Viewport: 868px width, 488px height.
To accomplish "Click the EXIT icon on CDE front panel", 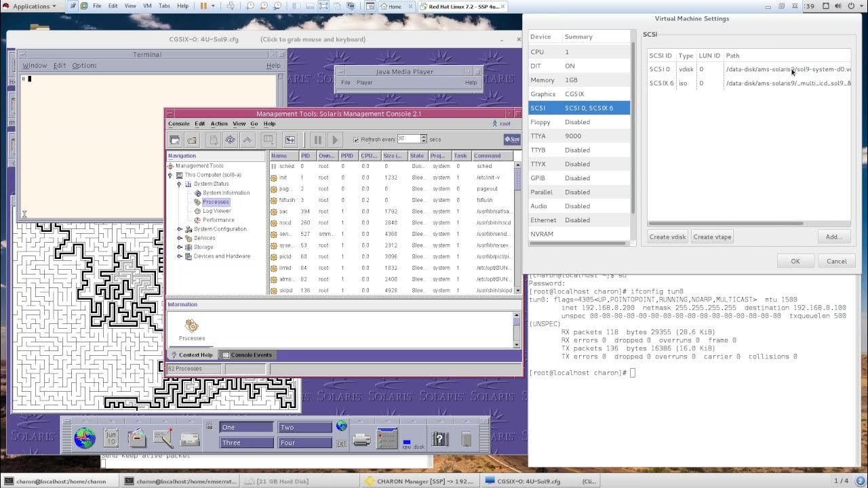I will pos(341,443).
